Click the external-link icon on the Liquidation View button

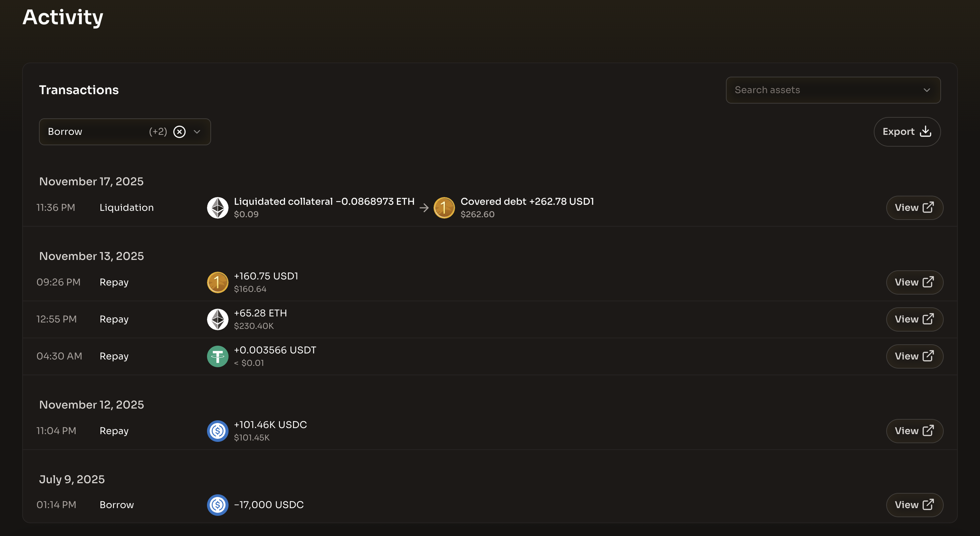click(x=928, y=207)
